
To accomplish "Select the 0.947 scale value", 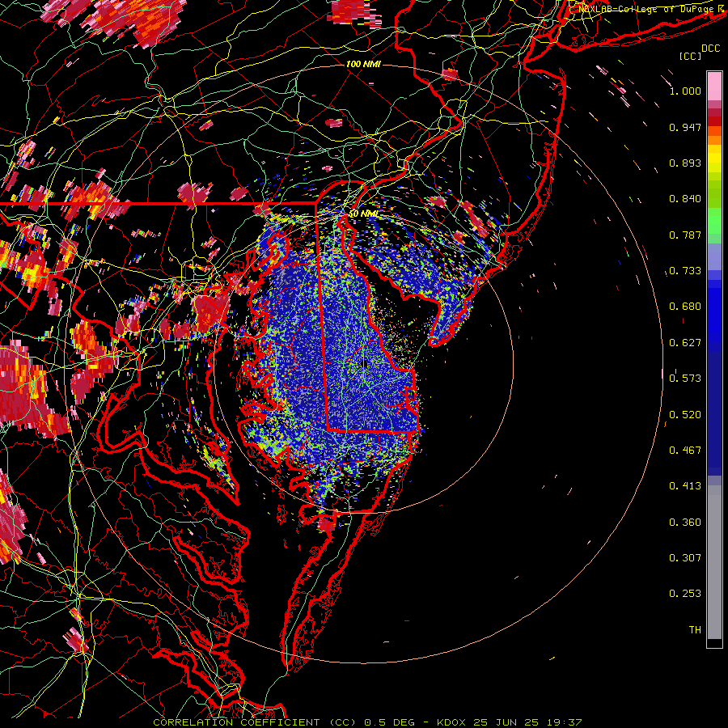I will point(685,127).
